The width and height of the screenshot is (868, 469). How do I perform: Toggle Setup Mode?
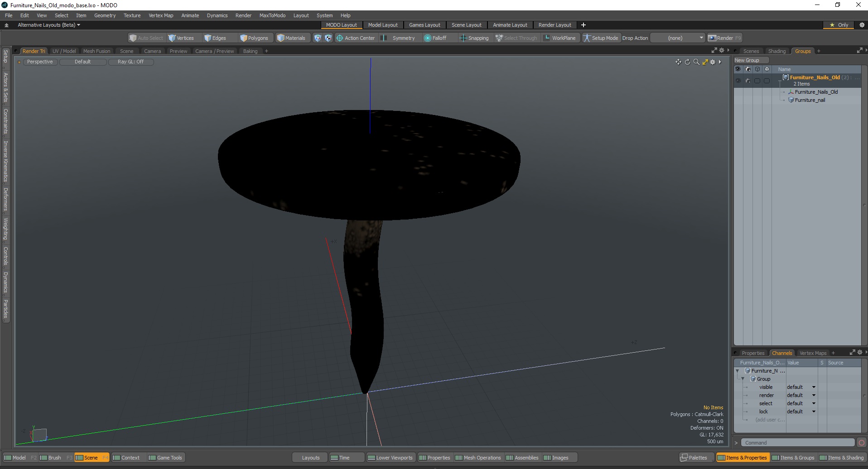coord(601,38)
